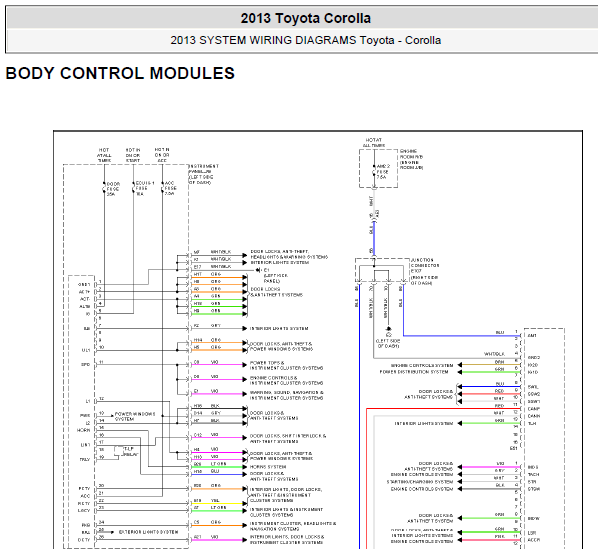Select 'DOOR LOCKS, SHIFT INTERLOCK & ANTI-THEFT SYSTEMS' label

(x=288, y=438)
